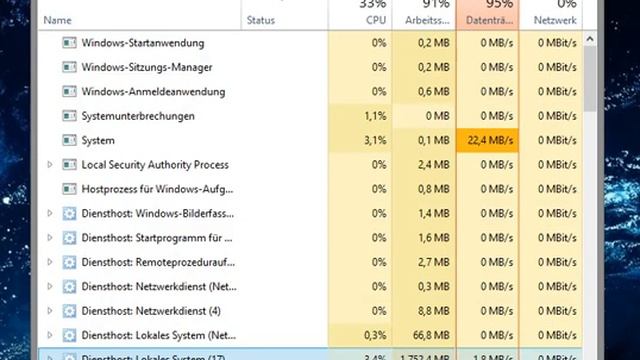
Task: Click the gear icon of Diensthost: Startprogramm für
Action: click(x=69, y=238)
